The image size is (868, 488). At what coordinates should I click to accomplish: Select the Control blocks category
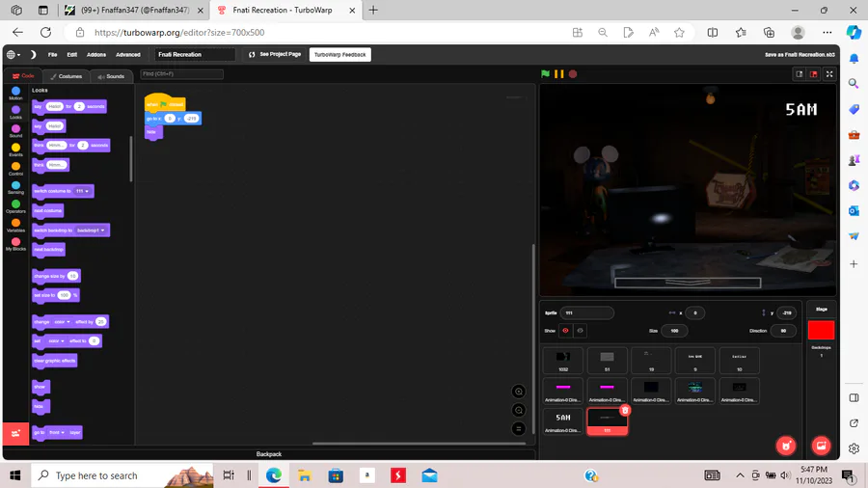click(15, 169)
